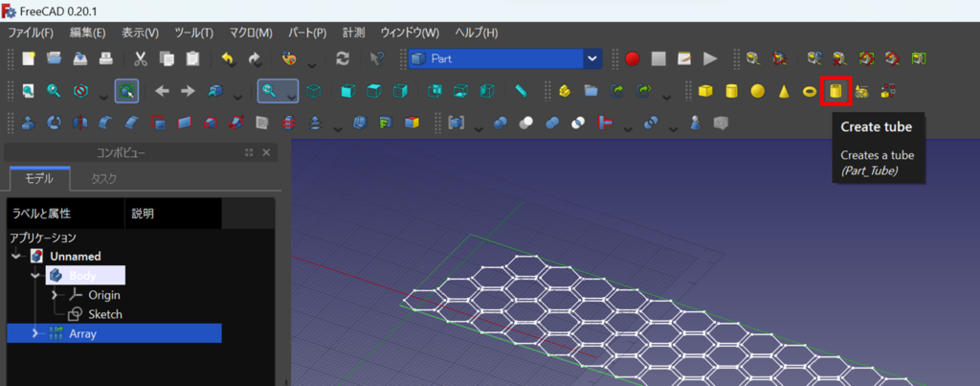Create a Torus primitive
Screen dimensions: 980x386
810,91
